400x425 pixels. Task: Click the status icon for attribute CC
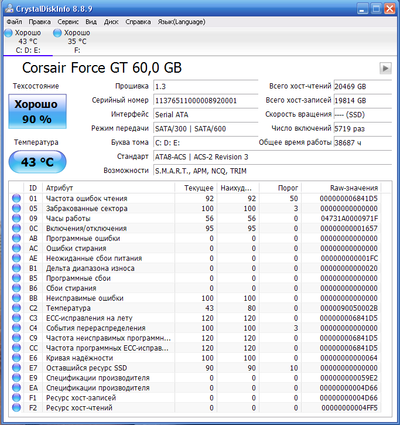point(16,348)
